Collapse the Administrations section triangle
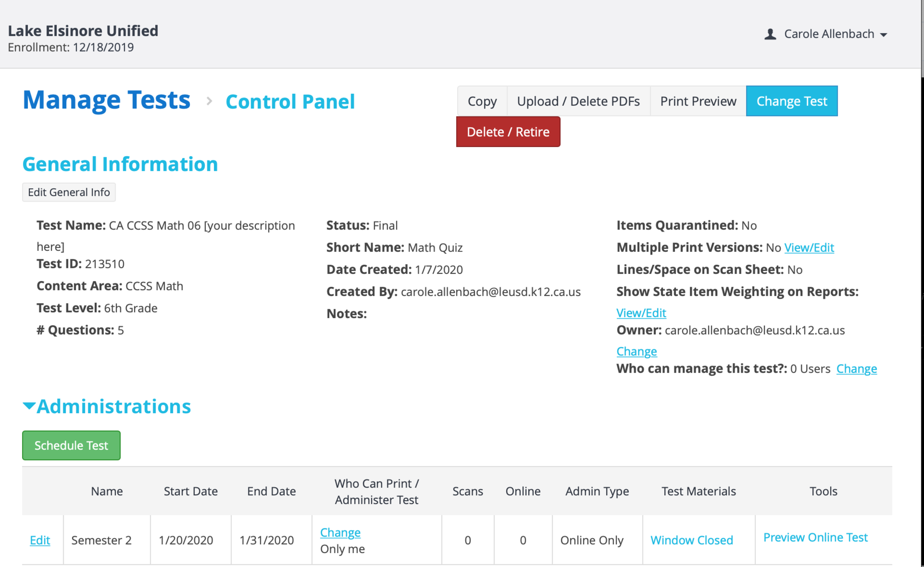Image resolution: width=924 pixels, height=567 pixels. (29, 406)
